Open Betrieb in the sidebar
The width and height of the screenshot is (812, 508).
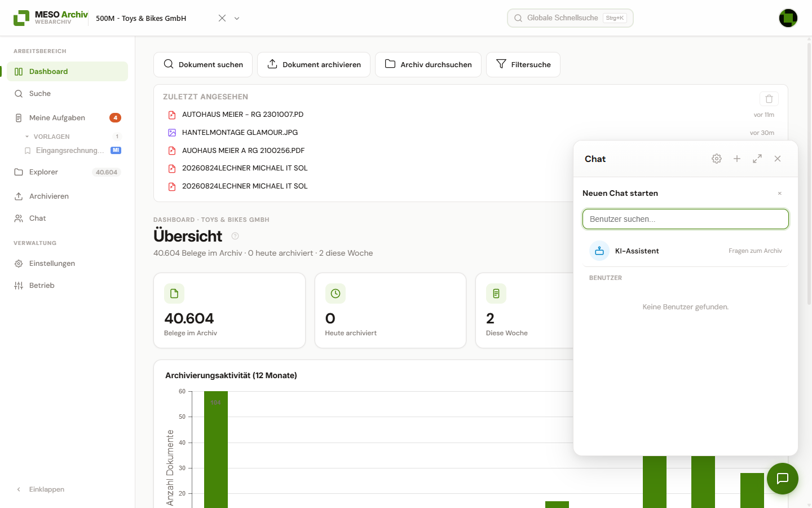[x=68, y=286]
